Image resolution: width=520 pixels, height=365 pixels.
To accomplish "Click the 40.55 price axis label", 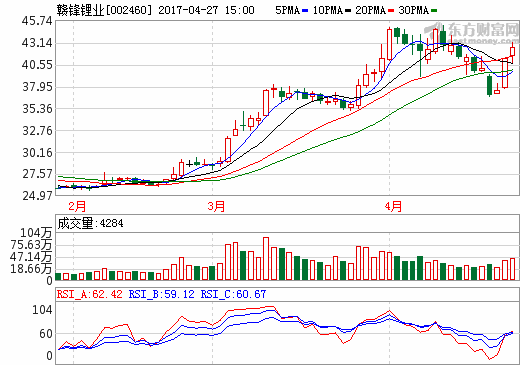I will pos(37,65).
